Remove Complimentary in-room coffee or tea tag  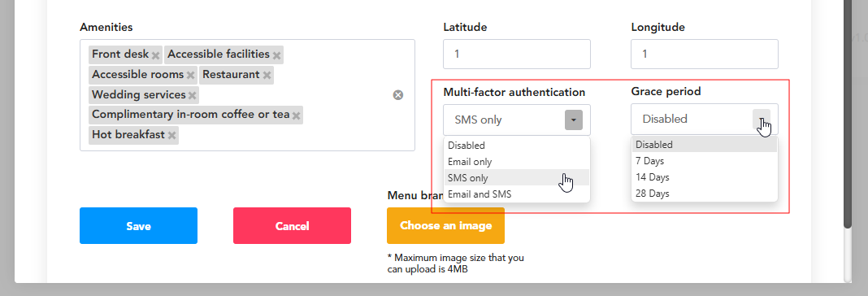(296, 115)
